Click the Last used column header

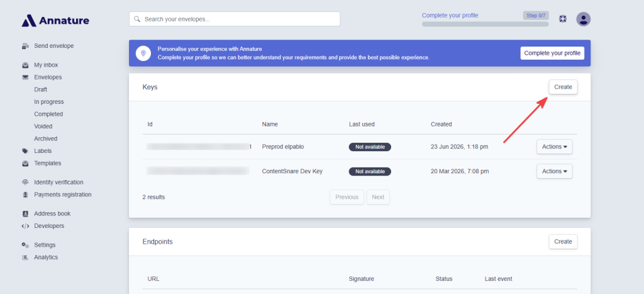click(x=362, y=124)
